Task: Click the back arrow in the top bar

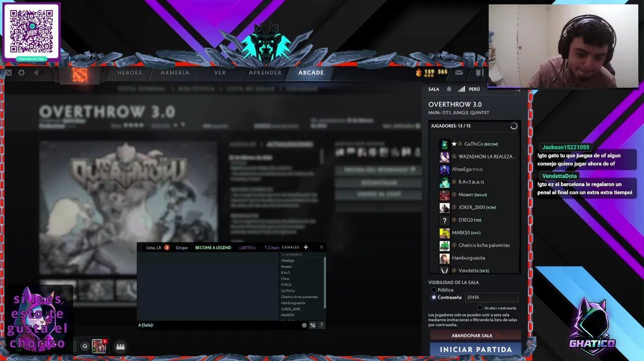Action: (x=36, y=73)
